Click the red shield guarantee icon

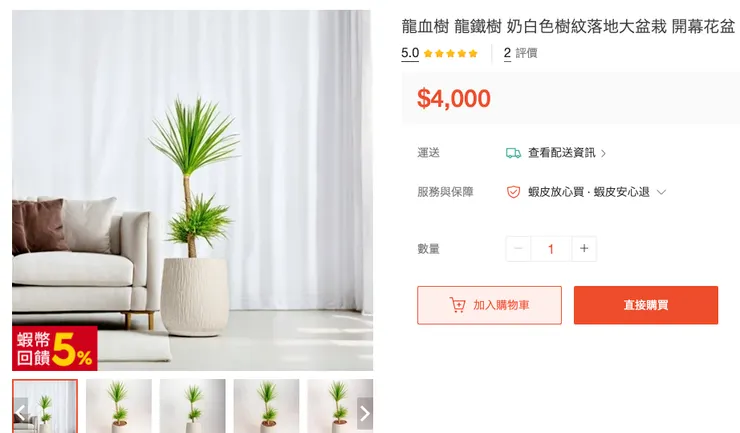(513, 192)
